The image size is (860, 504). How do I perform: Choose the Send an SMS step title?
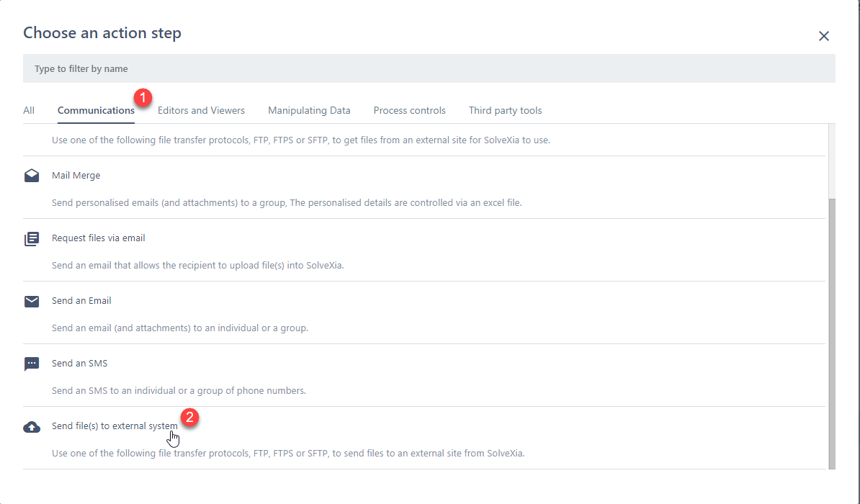click(79, 364)
